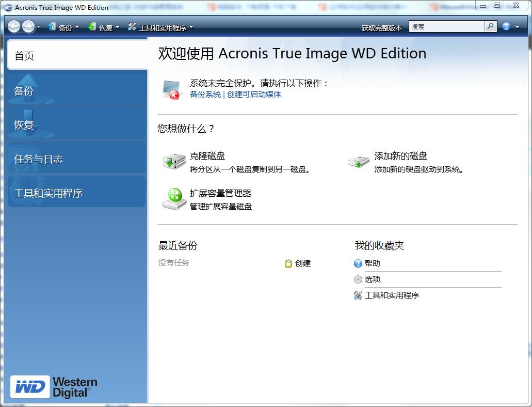Click the 克隆磁盘 disk icon
The height and width of the screenshot is (407, 532).
[174, 162]
